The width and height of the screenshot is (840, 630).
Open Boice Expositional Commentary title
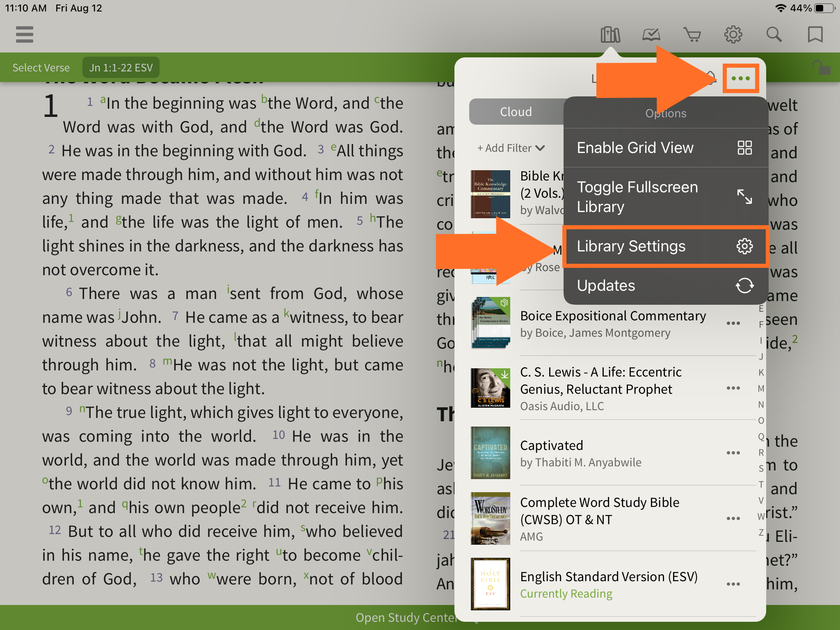(x=613, y=316)
